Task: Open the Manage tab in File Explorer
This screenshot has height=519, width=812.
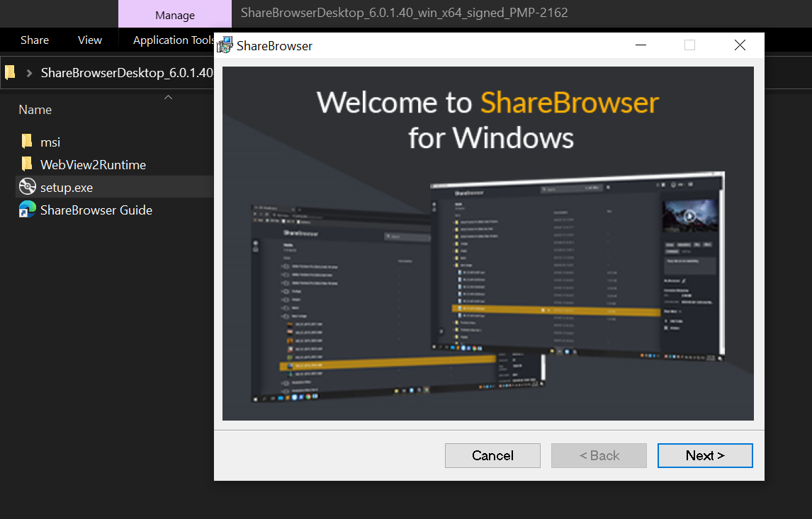Action: pos(175,14)
